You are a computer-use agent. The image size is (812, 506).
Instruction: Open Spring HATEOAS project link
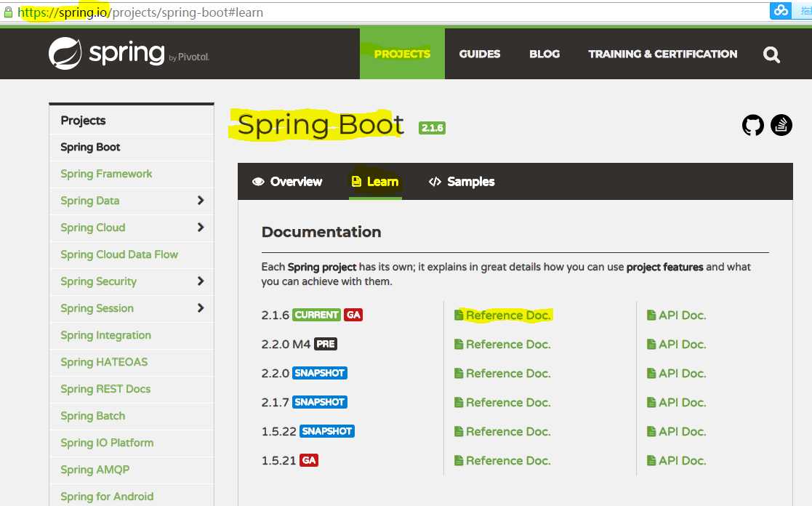coord(104,362)
